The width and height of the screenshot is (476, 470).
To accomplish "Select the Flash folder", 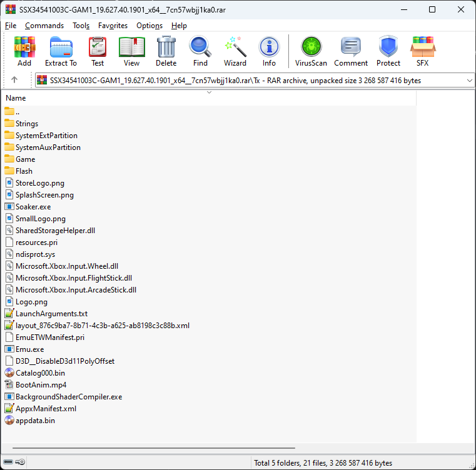I will coord(19,171).
